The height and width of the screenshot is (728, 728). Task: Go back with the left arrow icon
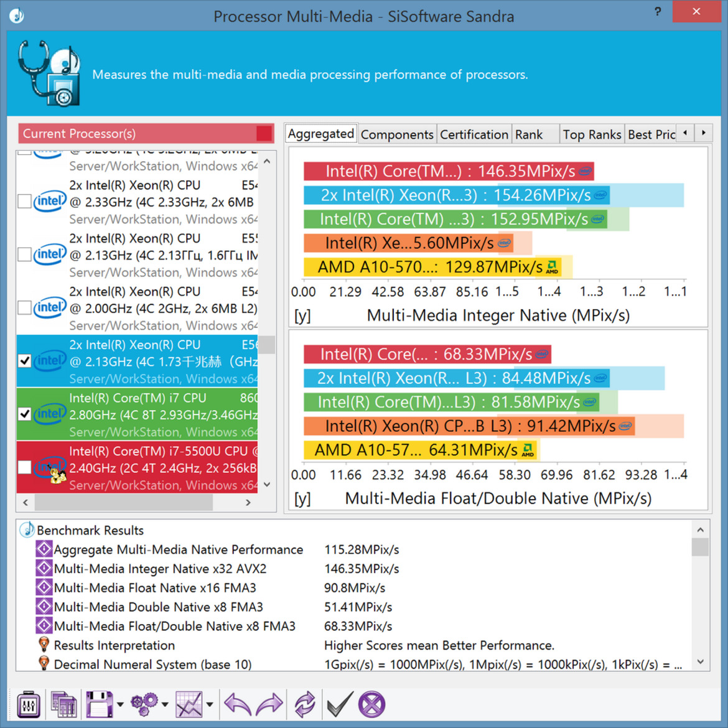238,704
